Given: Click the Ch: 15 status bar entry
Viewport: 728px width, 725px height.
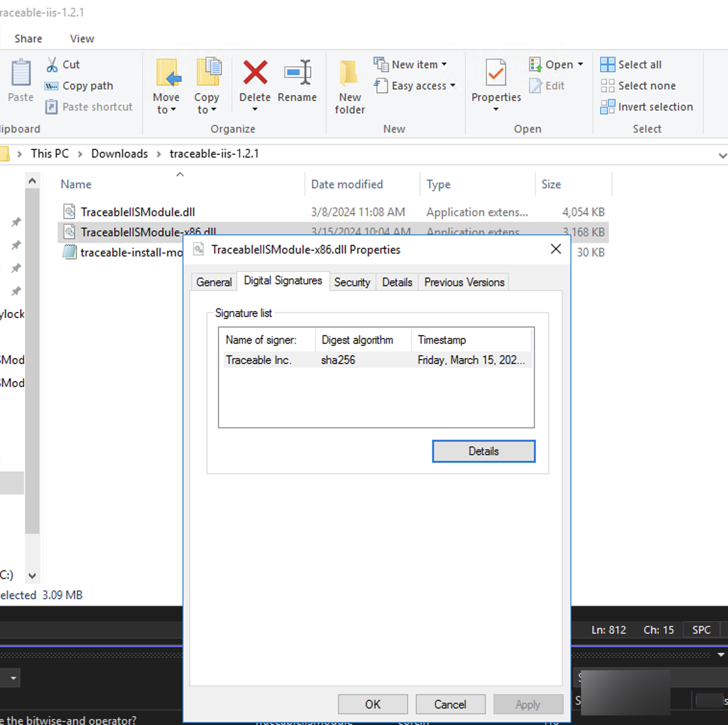Looking at the screenshot, I should [659, 630].
